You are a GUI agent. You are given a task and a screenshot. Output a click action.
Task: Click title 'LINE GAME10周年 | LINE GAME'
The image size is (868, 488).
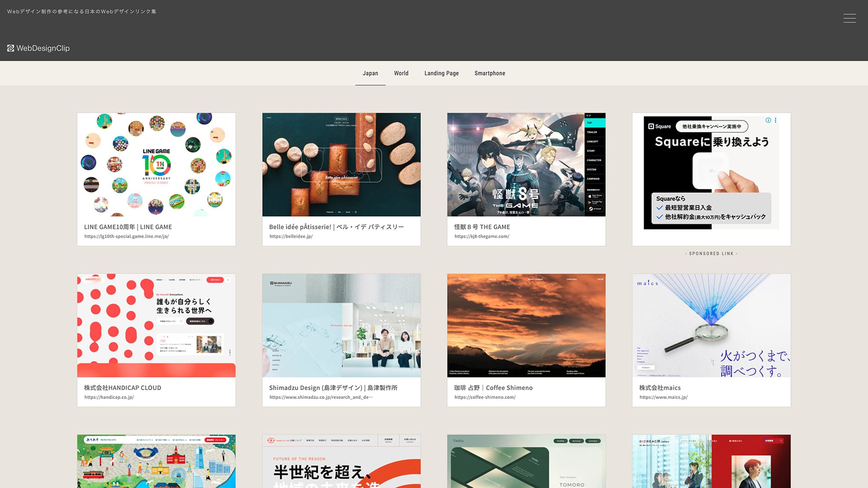point(128,227)
